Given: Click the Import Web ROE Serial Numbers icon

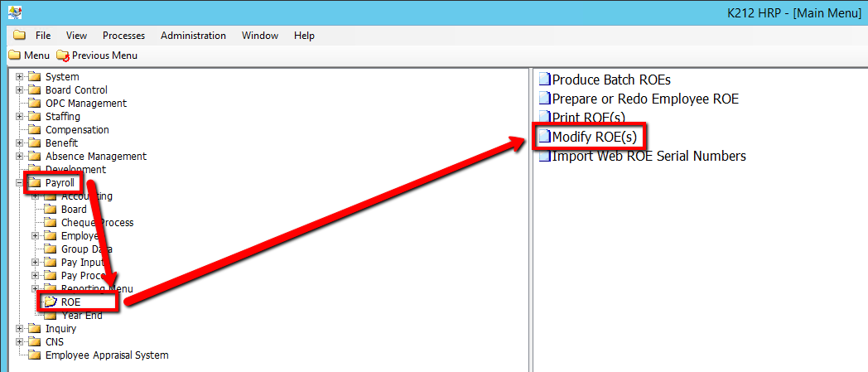Looking at the screenshot, I should 544,157.
